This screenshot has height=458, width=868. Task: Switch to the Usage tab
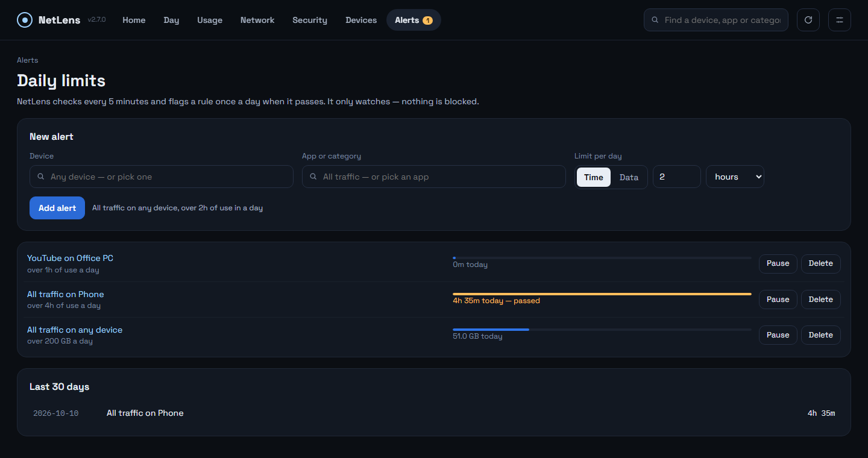210,20
